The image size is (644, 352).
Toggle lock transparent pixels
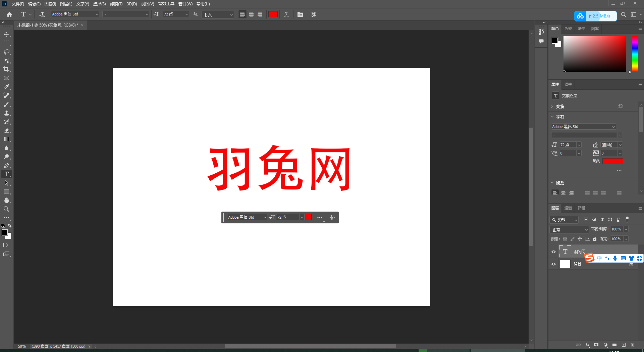[x=565, y=239]
